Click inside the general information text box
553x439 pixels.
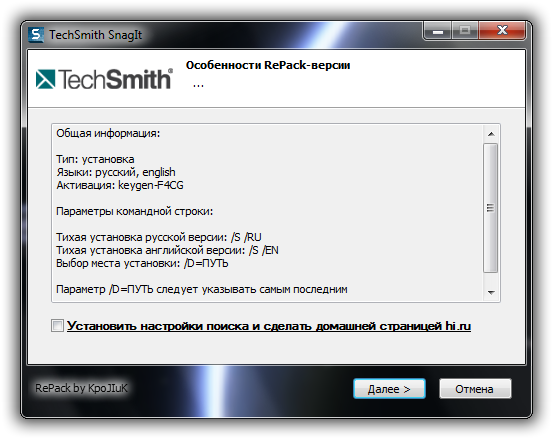pyautogui.click(x=267, y=213)
